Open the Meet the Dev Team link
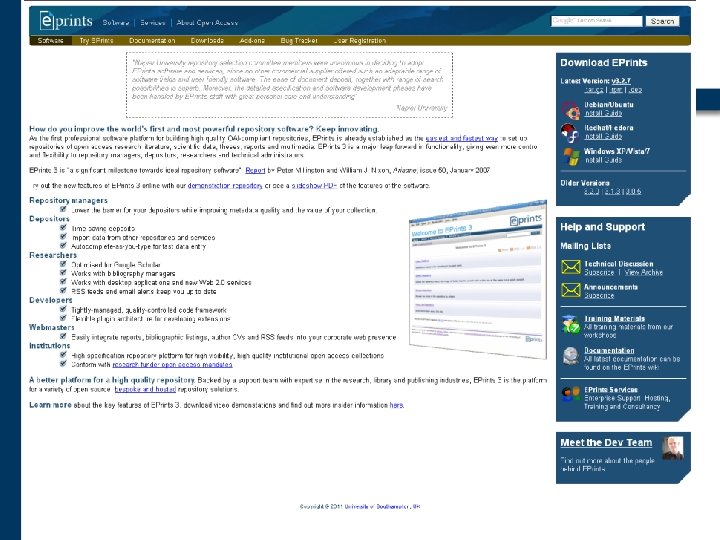Image resolution: width=720 pixels, height=540 pixels. (x=606, y=443)
